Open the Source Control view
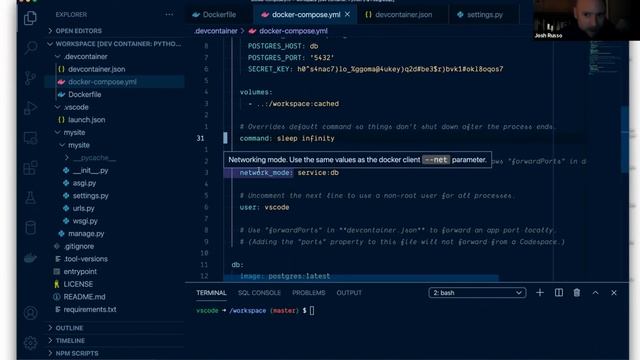 30,78
